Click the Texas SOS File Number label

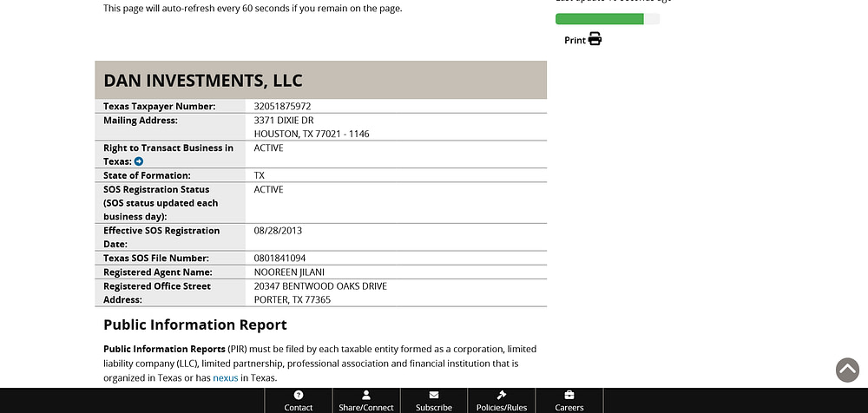(156, 258)
